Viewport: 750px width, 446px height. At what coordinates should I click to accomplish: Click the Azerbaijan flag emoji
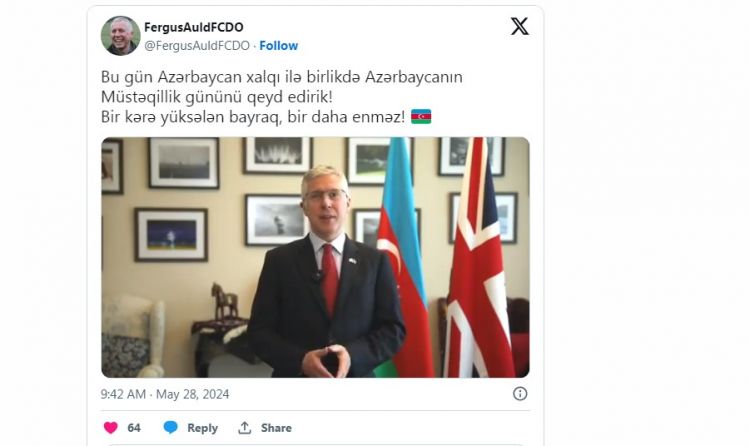pyautogui.click(x=421, y=116)
